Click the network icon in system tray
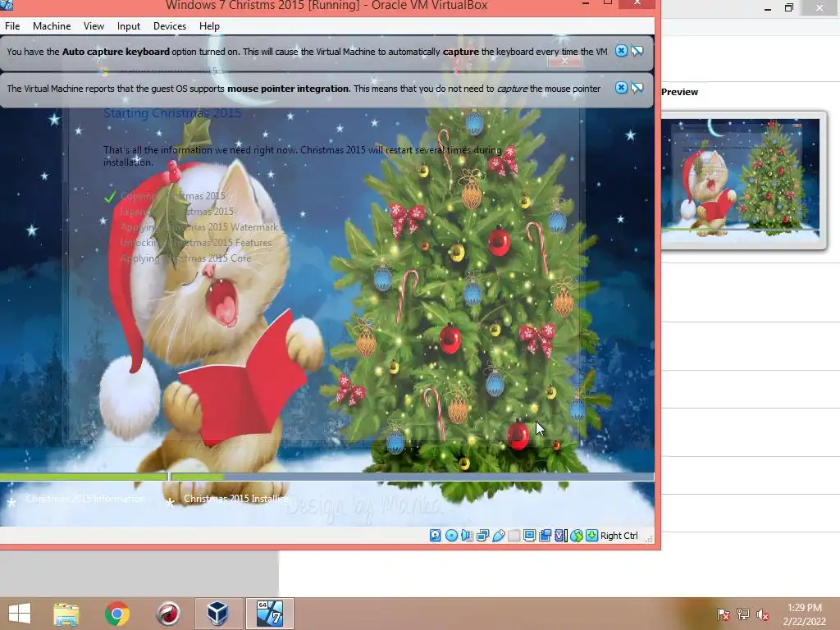This screenshot has width=840, height=630. tap(742, 614)
